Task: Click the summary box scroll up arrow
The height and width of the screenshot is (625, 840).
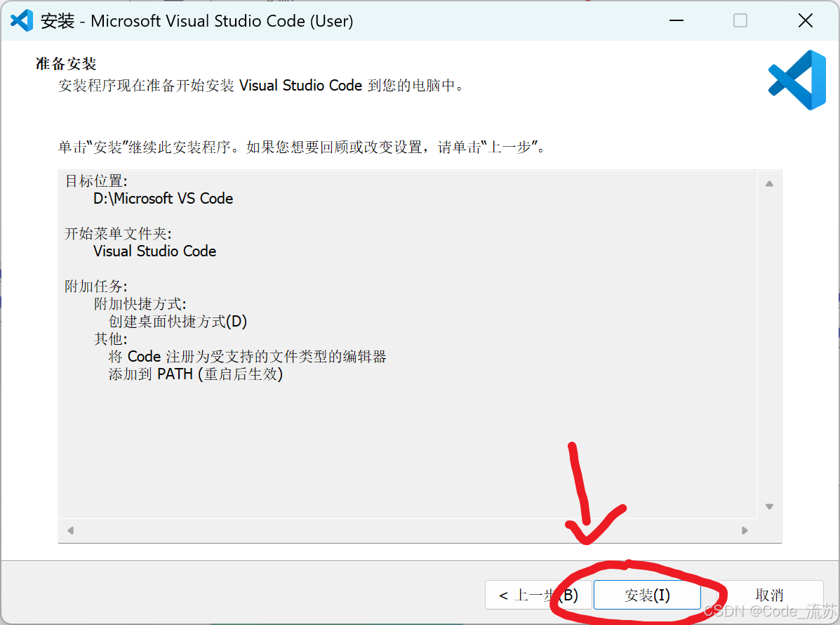Action: [769, 184]
